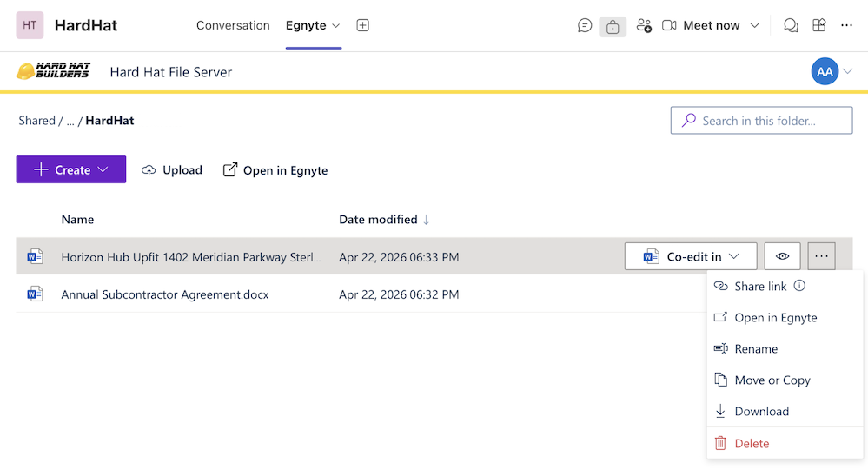Expand the Meet now dropdown arrow
The height and width of the screenshot is (476, 868).
click(x=754, y=25)
